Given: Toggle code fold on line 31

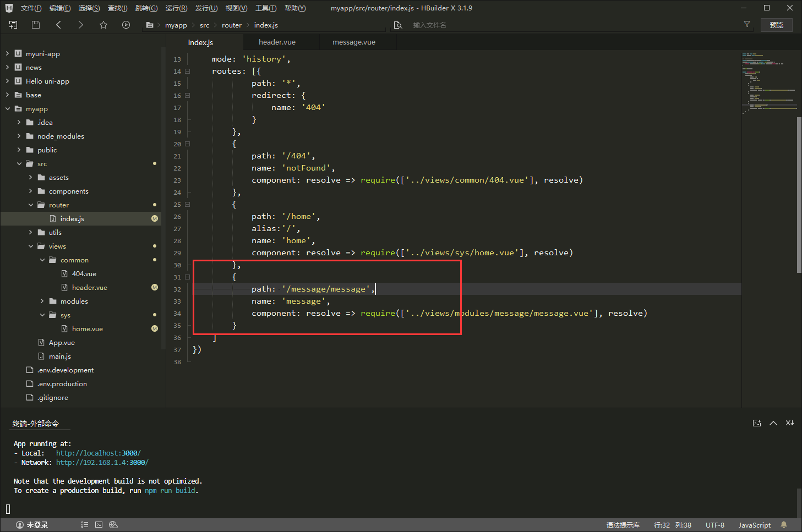Looking at the screenshot, I should coord(188,277).
